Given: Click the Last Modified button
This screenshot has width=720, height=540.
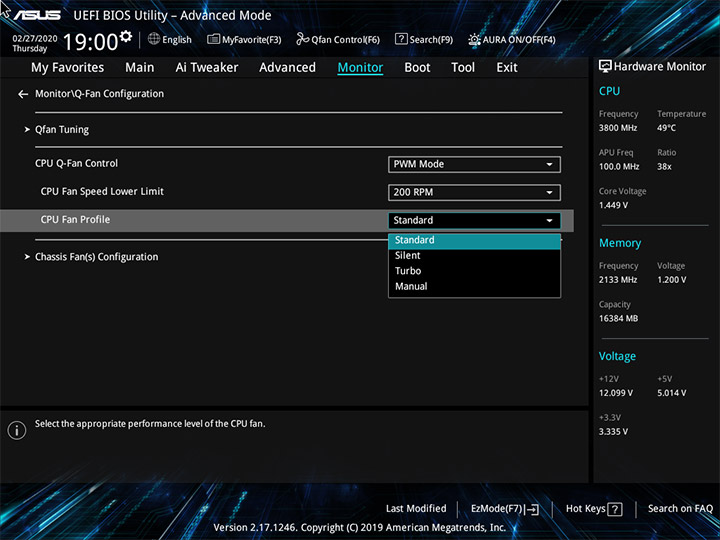Looking at the screenshot, I should pos(416,509).
